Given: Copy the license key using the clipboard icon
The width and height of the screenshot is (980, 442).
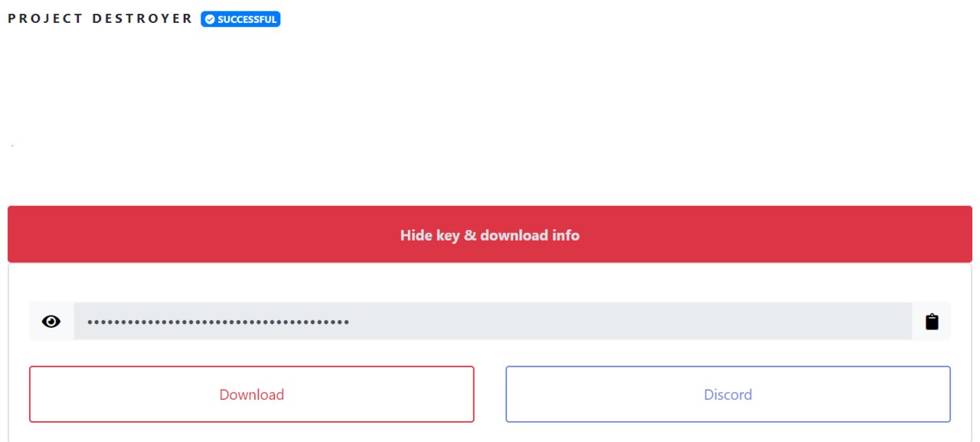Looking at the screenshot, I should 932,322.
